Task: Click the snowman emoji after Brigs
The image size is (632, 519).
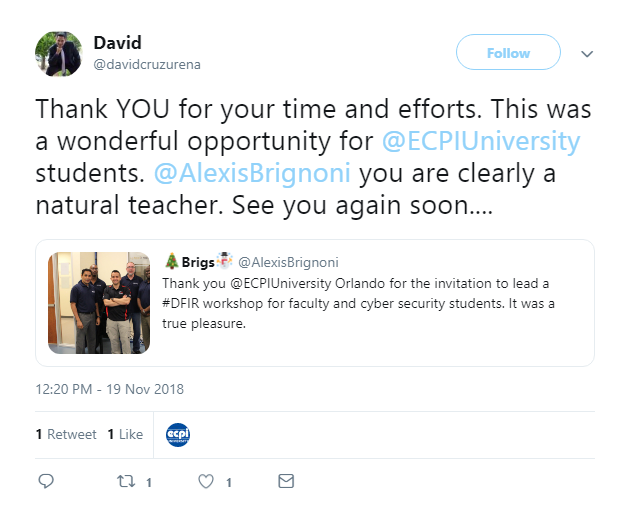Action: (x=224, y=261)
